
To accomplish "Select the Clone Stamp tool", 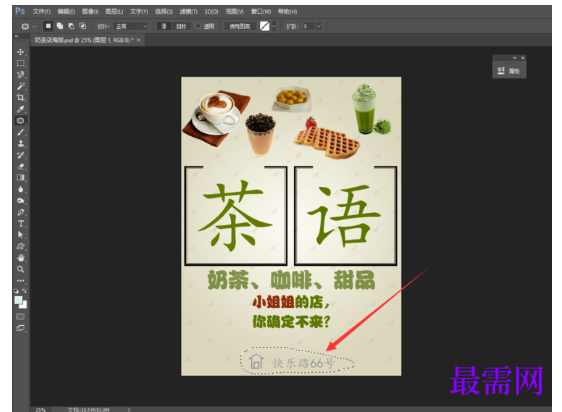I will pyautogui.click(x=20, y=143).
